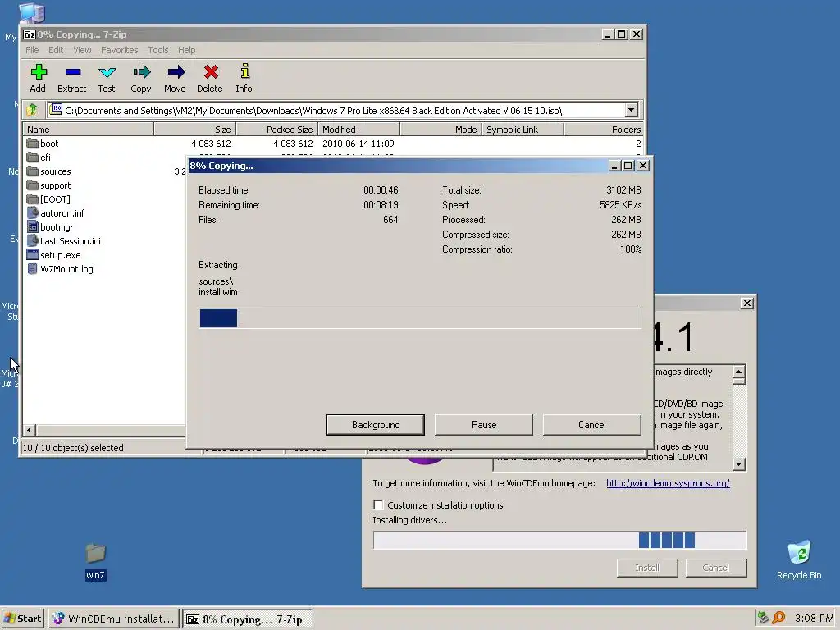The width and height of the screenshot is (840, 630).
Task: Select the [BOOT] folder icon
Action: [x=33, y=199]
